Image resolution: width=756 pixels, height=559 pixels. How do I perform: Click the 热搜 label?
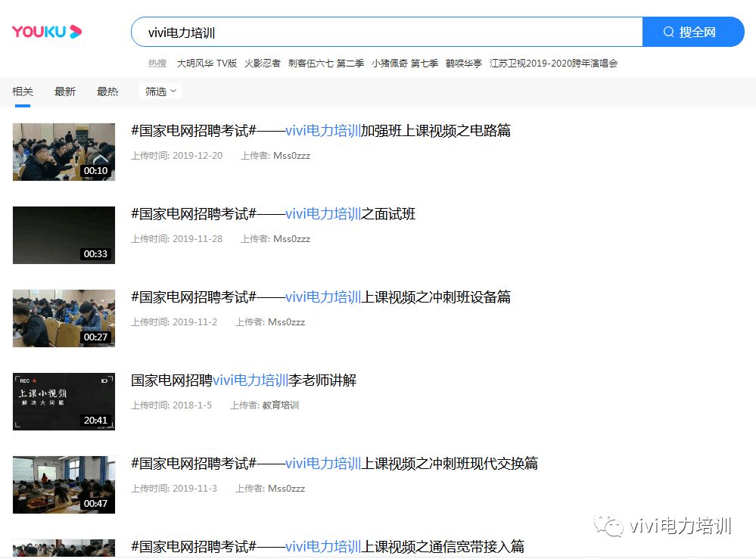pyautogui.click(x=157, y=63)
